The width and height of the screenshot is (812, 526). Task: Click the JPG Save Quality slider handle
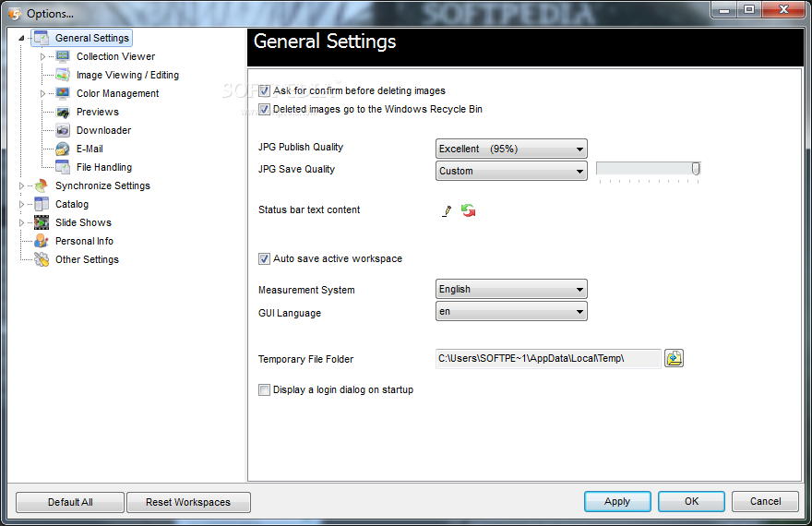[x=696, y=169]
